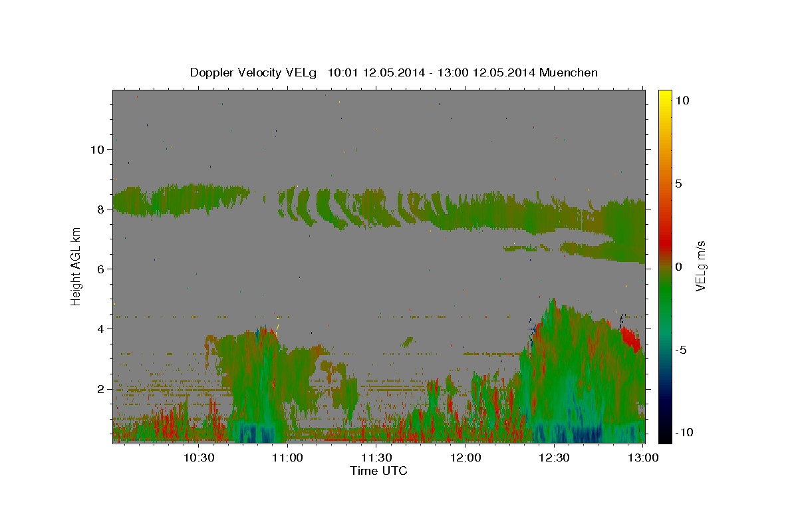798x532 pixels.
Task: Click the colorbar tick value '5'
Action: tap(678, 184)
